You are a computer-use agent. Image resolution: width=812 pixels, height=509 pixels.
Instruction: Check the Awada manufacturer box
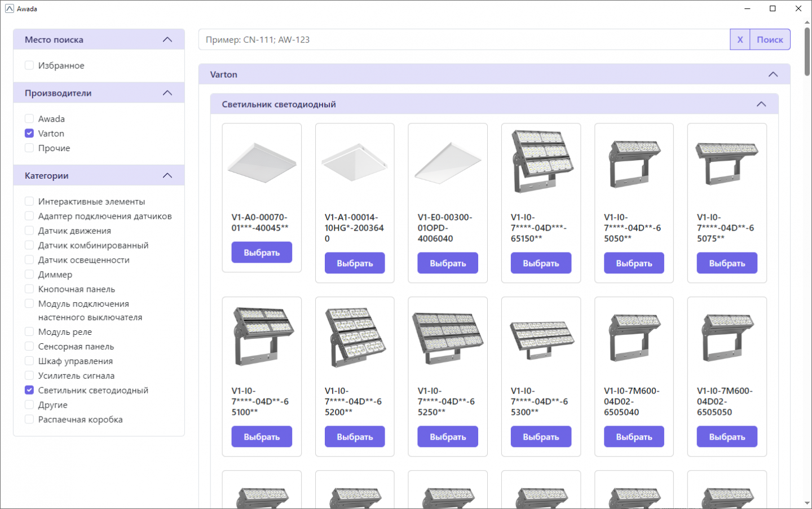(x=29, y=118)
